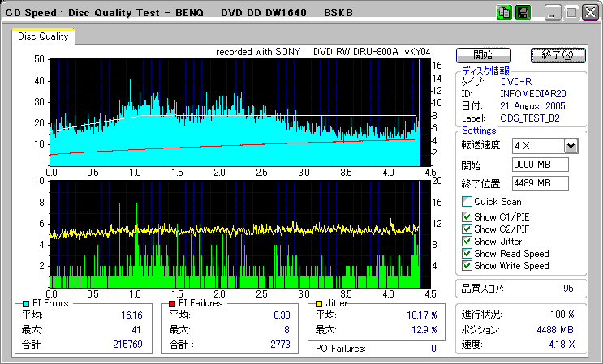Click the 4489 MB end position field
The height and width of the screenshot is (364, 603).
click(x=540, y=182)
